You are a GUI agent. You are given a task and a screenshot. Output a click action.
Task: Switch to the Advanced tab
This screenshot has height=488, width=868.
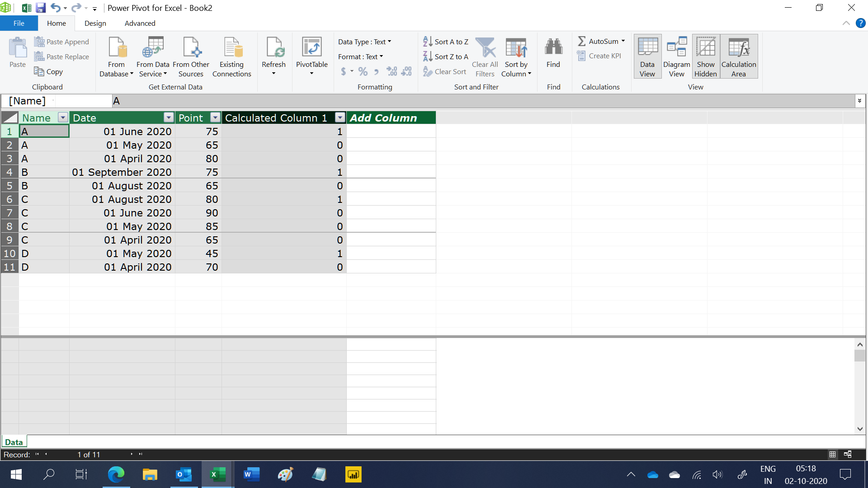(140, 23)
